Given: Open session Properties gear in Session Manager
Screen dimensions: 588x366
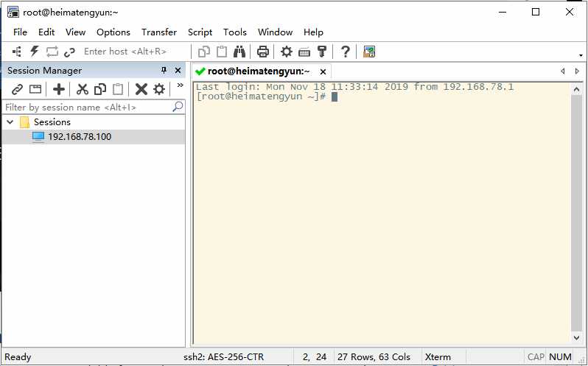Looking at the screenshot, I should pyautogui.click(x=159, y=89).
